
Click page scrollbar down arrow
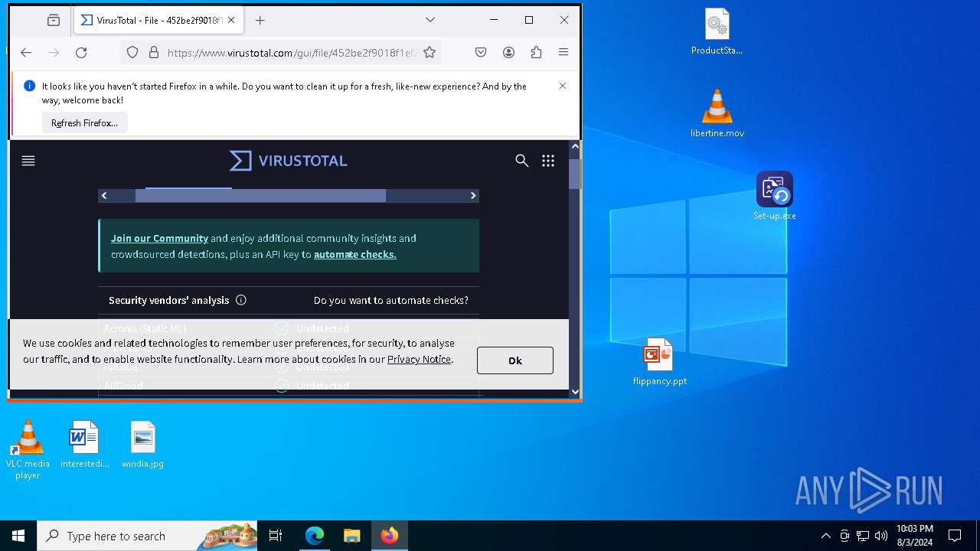tap(575, 391)
